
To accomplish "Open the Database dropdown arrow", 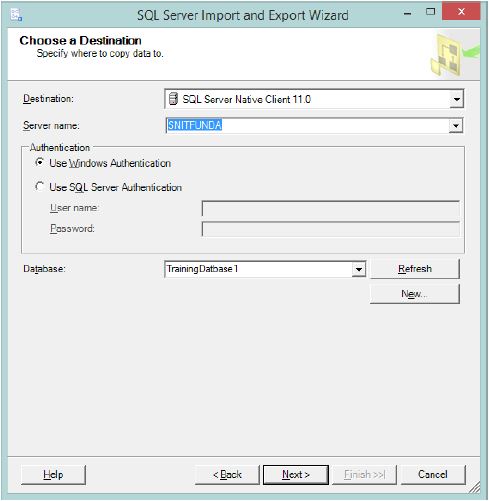I will click(358, 269).
